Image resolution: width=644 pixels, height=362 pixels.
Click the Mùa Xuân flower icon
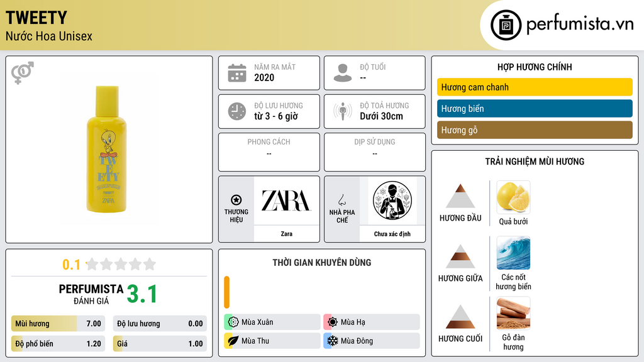coord(233,322)
